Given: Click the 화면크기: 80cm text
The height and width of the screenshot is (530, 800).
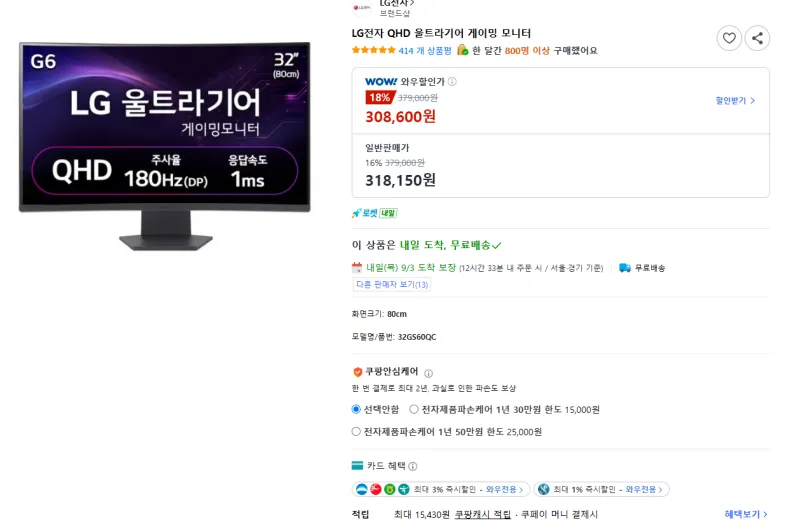Looking at the screenshot, I should tap(379, 314).
